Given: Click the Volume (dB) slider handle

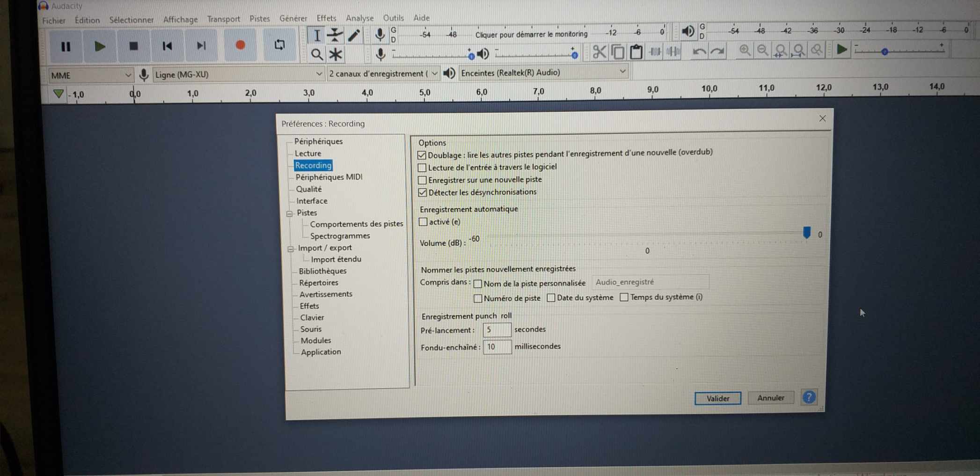Looking at the screenshot, I should [806, 233].
